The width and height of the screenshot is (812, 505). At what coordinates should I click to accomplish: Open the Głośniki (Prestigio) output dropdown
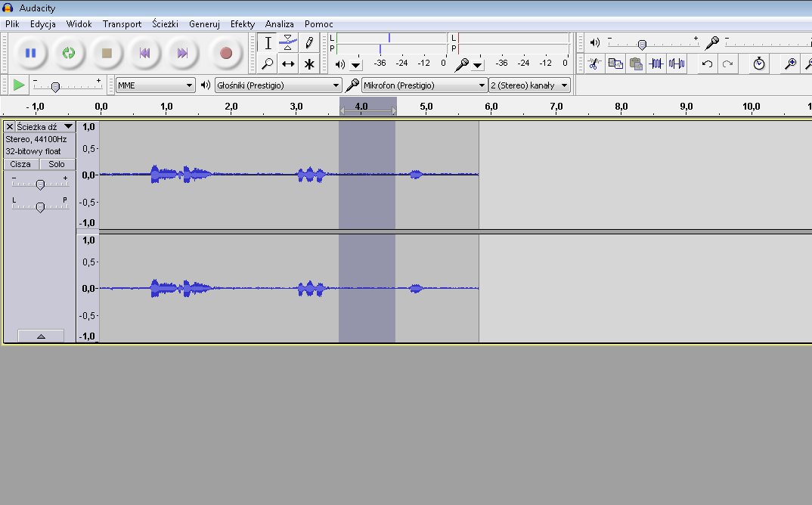[278, 85]
